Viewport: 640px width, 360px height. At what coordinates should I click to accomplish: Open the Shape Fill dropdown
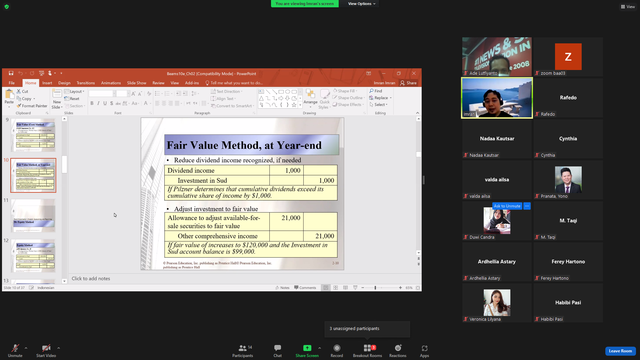tap(345, 91)
